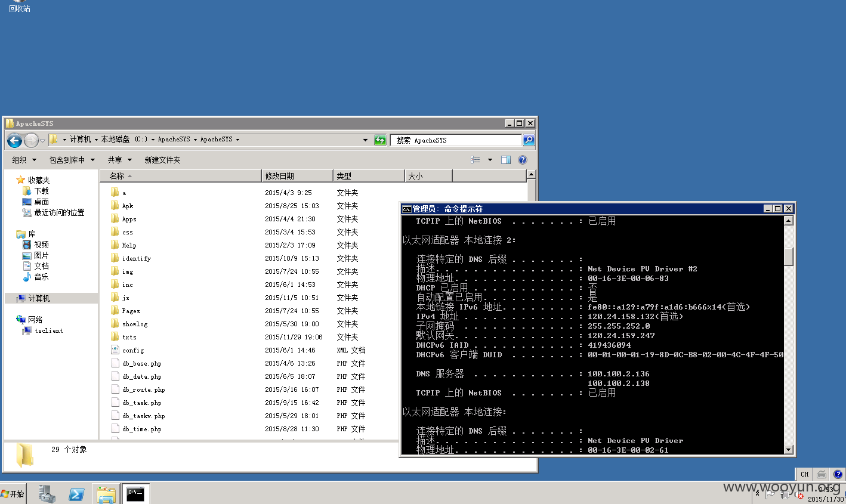Viewport: 846px width, 504px height.
Task: Launch PowerShell from the taskbar
Action: click(x=76, y=494)
